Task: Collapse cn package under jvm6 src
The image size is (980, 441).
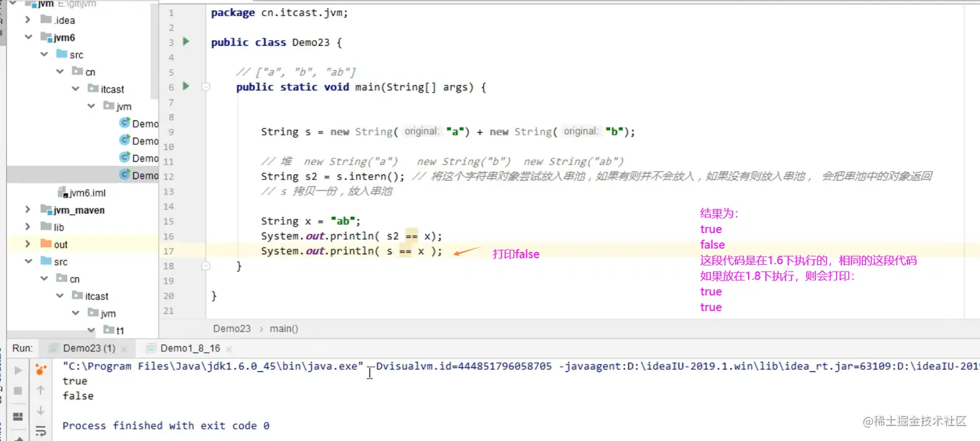Action: click(x=60, y=72)
